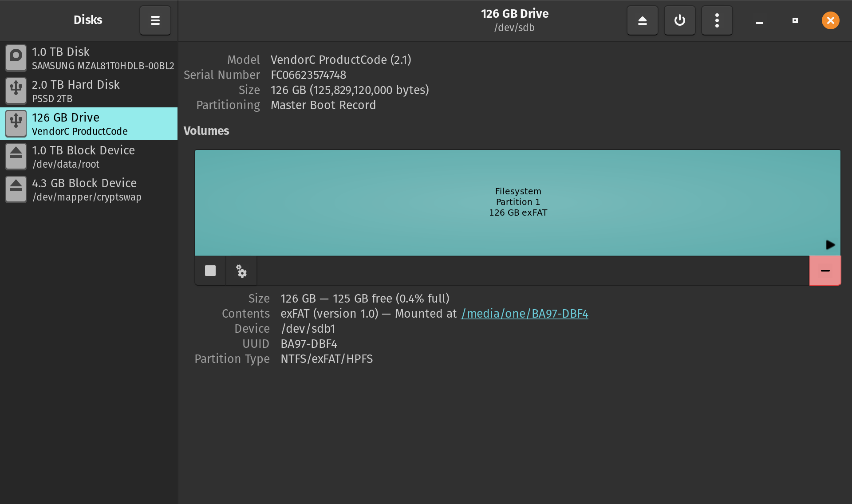This screenshot has height=504, width=852.
Task: Minimize the Disks window
Action: [x=760, y=21]
